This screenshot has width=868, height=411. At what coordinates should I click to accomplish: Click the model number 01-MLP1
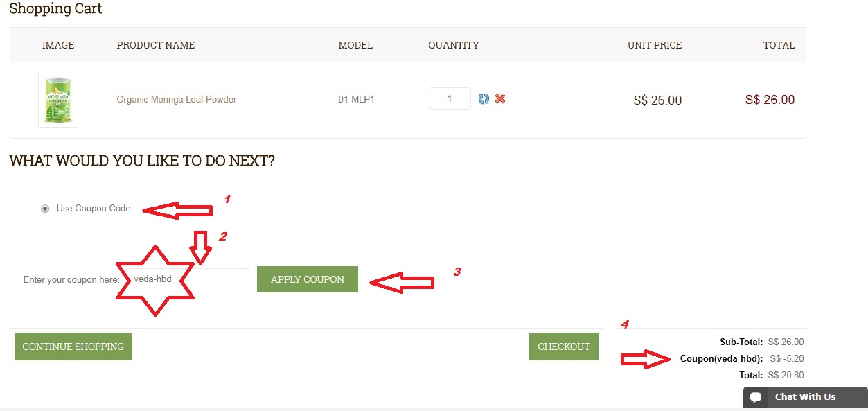pos(357,100)
